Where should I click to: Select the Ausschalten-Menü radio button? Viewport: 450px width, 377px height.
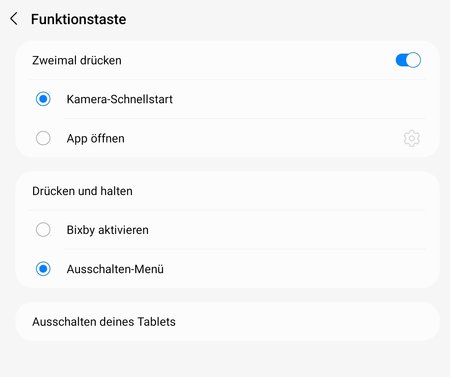(x=43, y=269)
